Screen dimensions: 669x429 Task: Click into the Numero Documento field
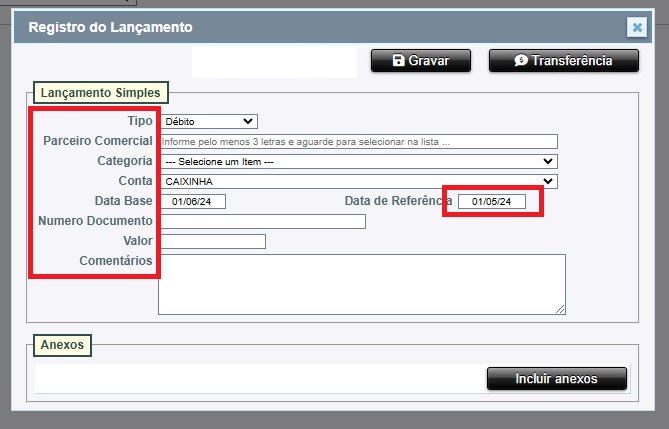coord(262,221)
